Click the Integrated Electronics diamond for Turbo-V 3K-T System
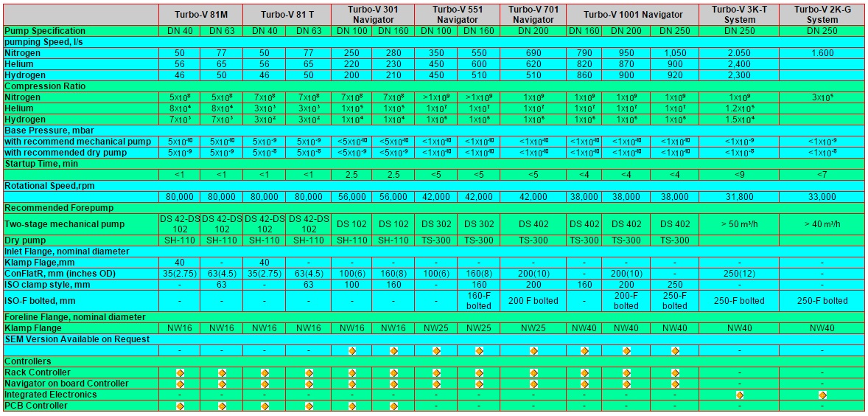This screenshot has width=868, height=416. tap(739, 395)
